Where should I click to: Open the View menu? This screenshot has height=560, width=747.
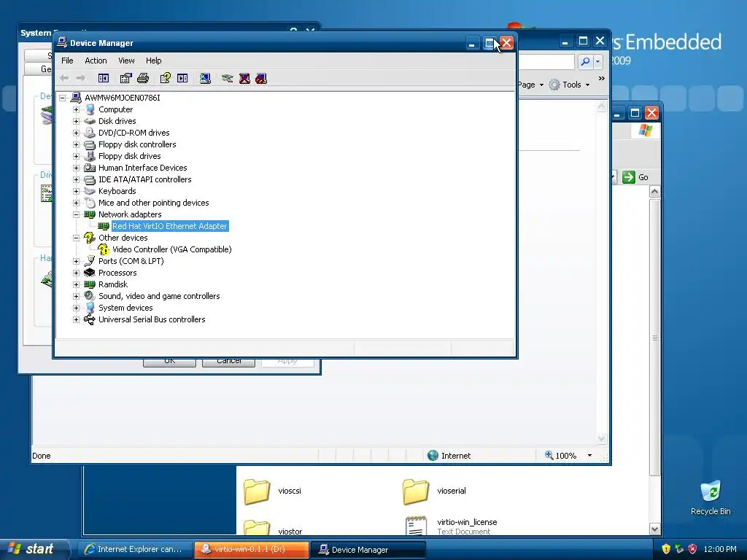point(126,61)
